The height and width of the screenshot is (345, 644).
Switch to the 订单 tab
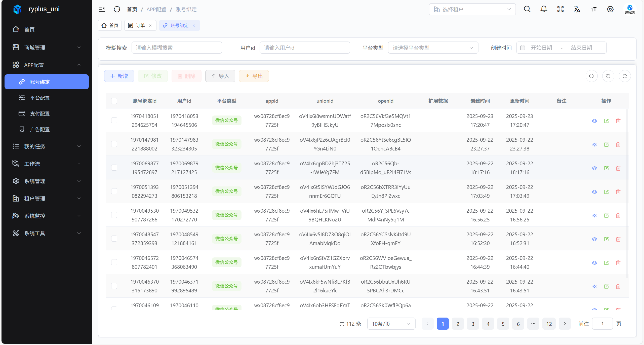140,25
